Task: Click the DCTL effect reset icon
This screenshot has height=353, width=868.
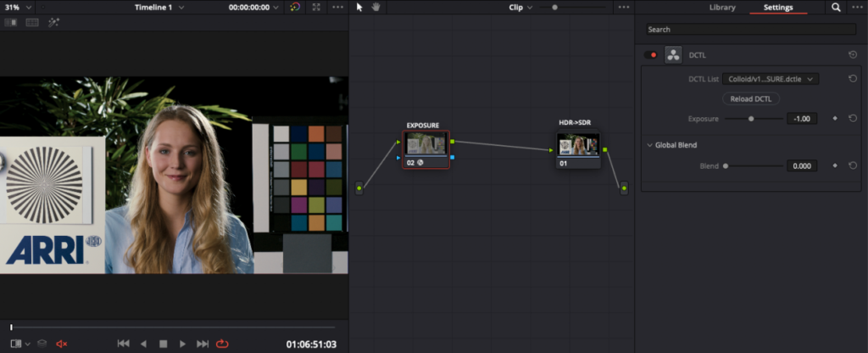Action: click(853, 55)
